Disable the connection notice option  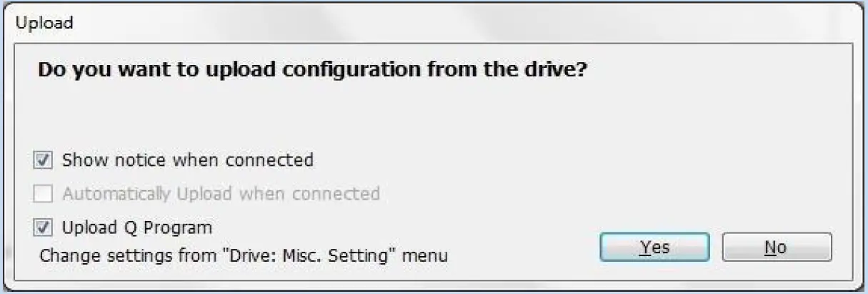click(x=44, y=160)
